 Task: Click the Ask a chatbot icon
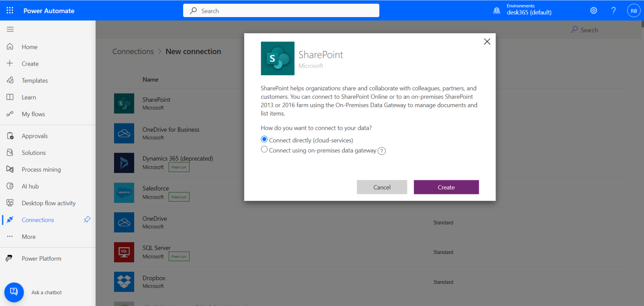[14, 292]
